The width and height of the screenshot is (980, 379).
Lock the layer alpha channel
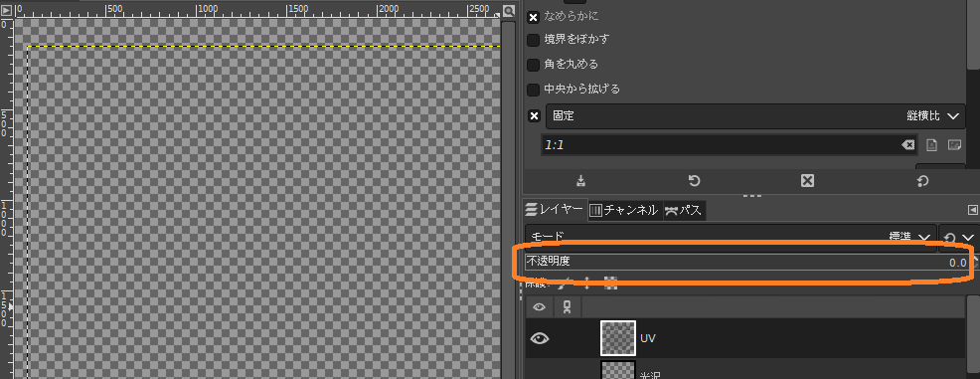611,284
